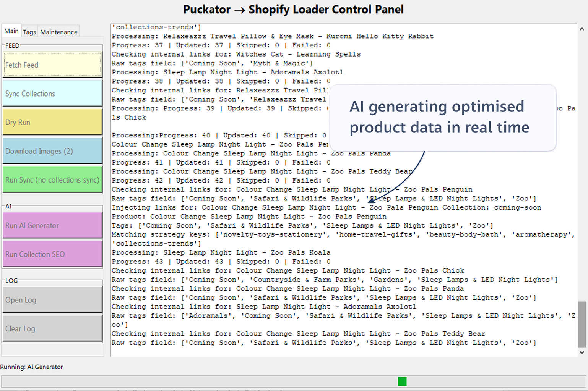588x391 pixels.
Task: Click the 'AI generating optimised product data' callout
Action: click(442, 117)
